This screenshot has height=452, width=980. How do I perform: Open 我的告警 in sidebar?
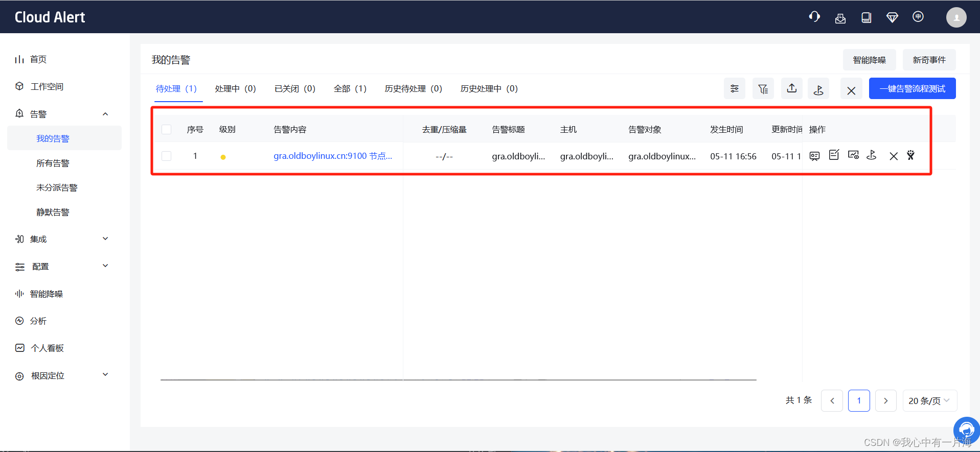click(64, 138)
